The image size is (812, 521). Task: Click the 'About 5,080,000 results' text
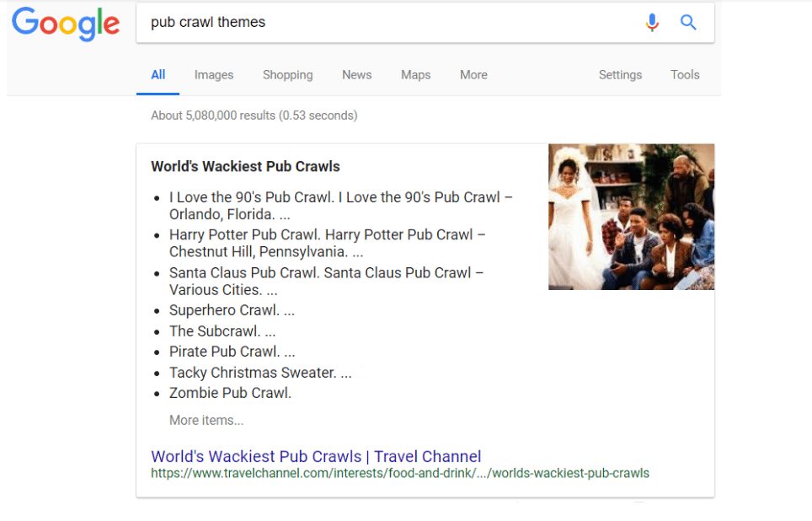(254, 115)
